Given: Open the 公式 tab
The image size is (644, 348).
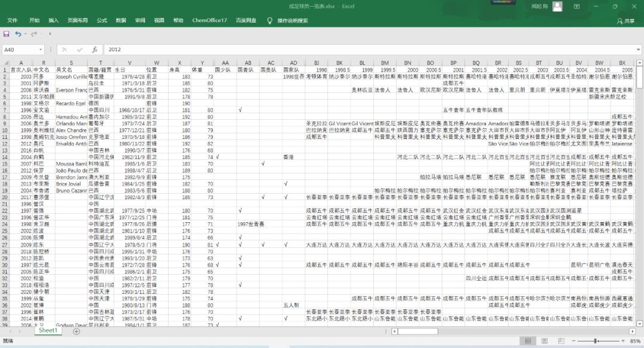Looking at the screenshot, I should click(102, 20).
